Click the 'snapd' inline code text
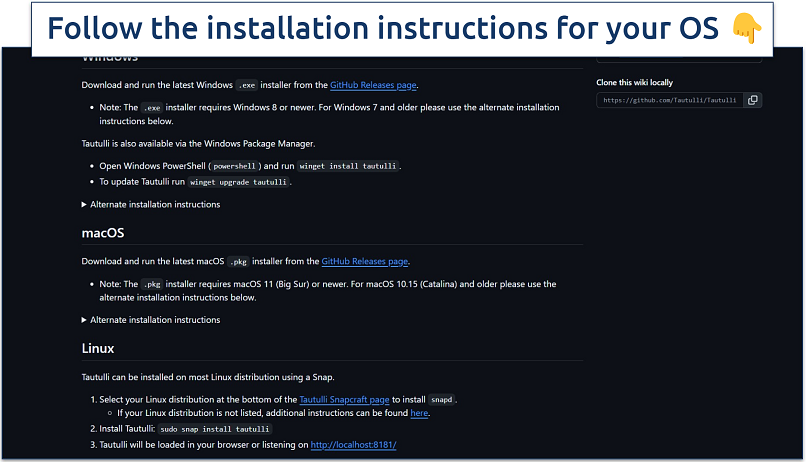The image size is (806, 462). click(x=441, y=399)
